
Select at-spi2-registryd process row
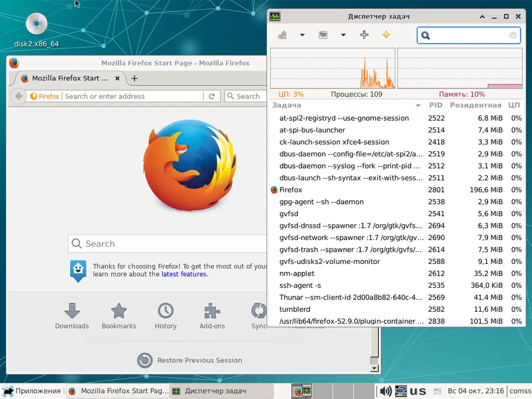pyautogui.click(x=396, y=118)
